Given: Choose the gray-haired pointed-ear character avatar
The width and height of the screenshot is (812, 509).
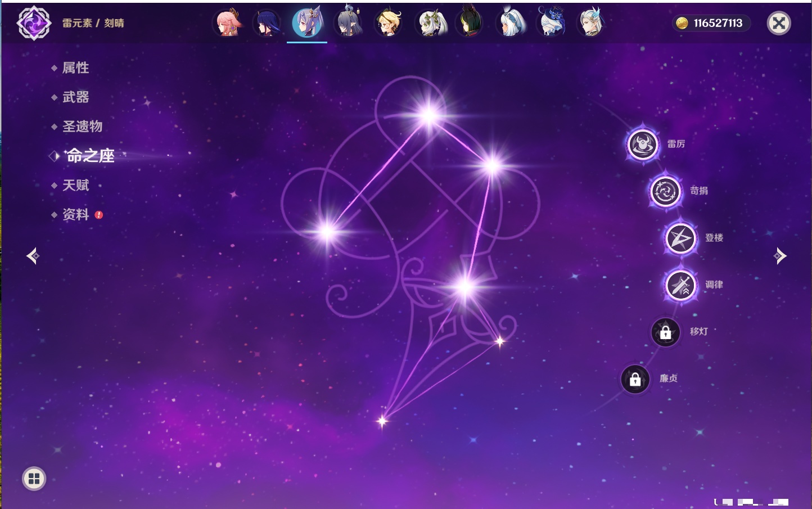Looking at the screenshot, I should [349, 23].
